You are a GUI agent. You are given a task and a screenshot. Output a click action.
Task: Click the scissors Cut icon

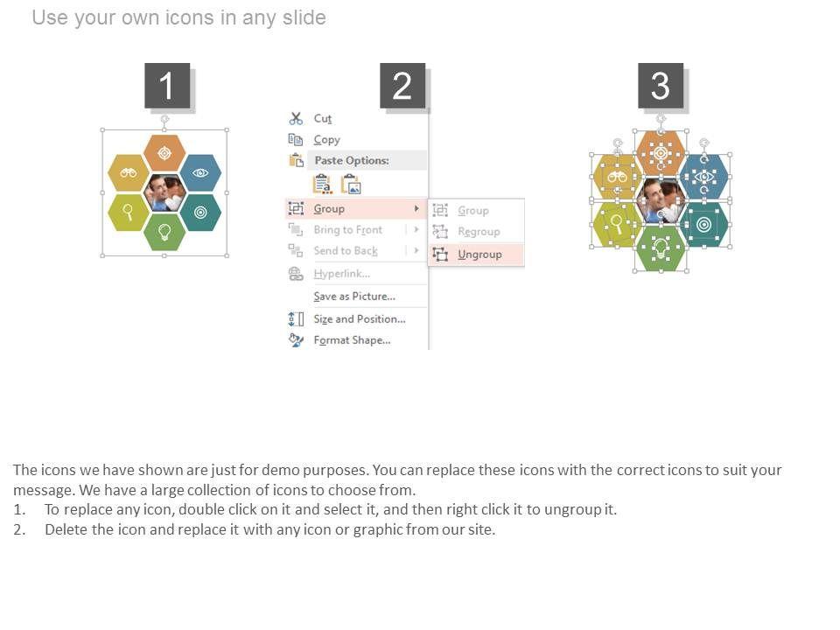click(296, 118)
